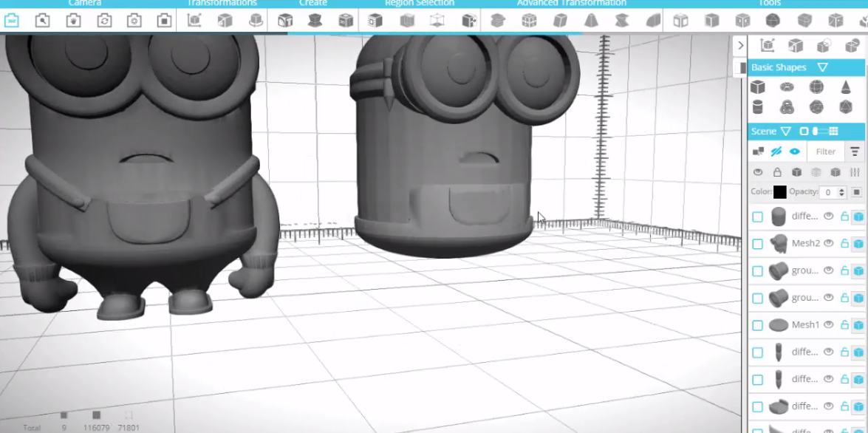This screenshot has height=433, width=868.
Task: Click the camera icon with solid square
Action: pos(164,21)
